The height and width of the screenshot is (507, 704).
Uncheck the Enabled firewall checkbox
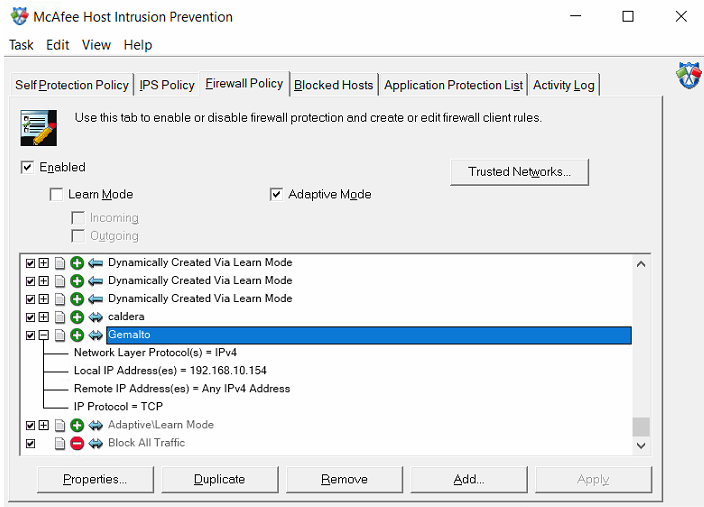click(27, 167)
